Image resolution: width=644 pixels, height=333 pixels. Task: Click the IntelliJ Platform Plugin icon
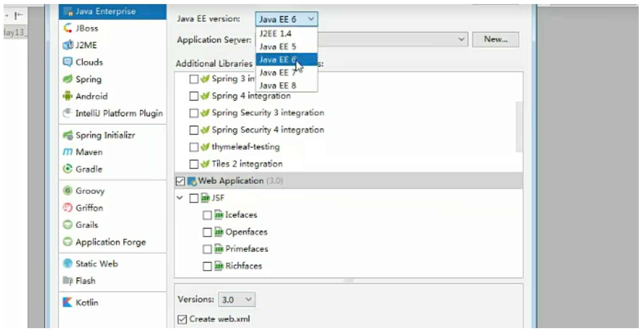pos(68,113)
